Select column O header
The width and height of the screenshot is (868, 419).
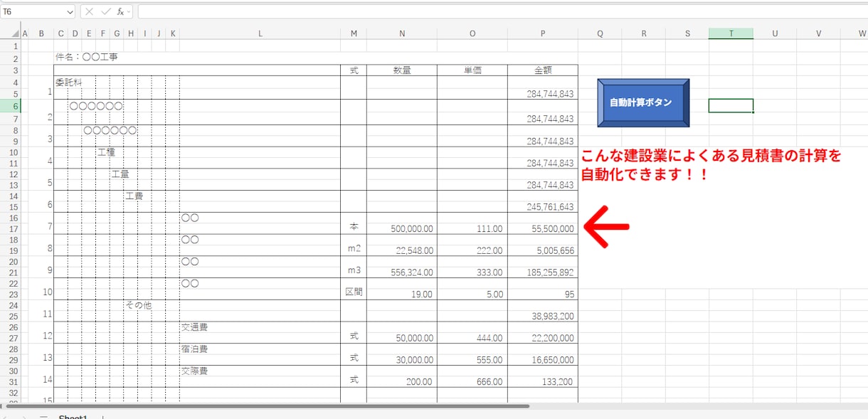pos(472,33)
